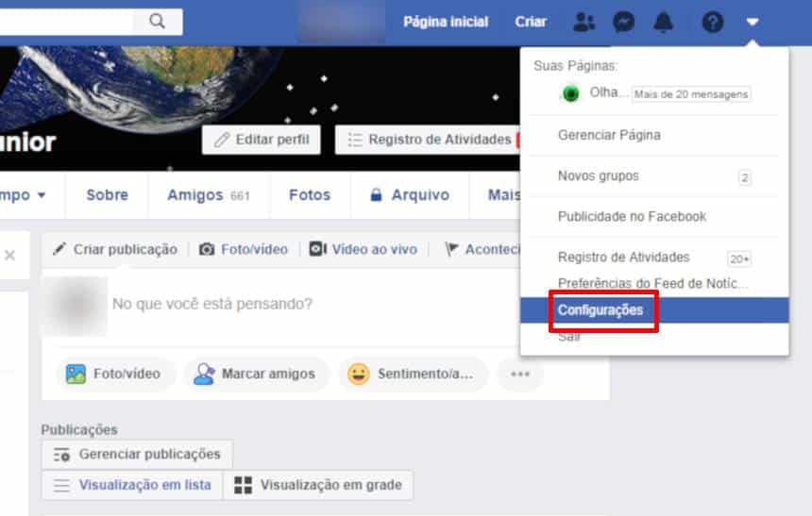This screenshot has height=516, width=812.
Task: Open the notifications bell
Action: click(664, 22)
